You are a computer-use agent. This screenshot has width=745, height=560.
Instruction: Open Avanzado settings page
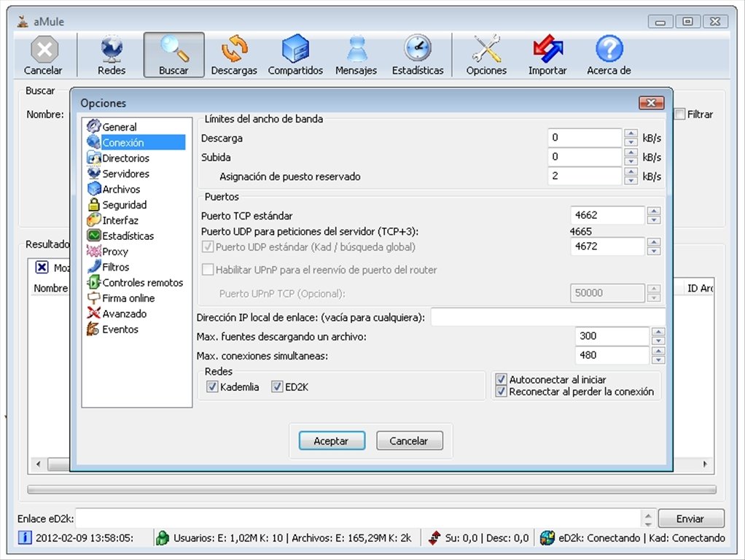[x=125, y=314]
